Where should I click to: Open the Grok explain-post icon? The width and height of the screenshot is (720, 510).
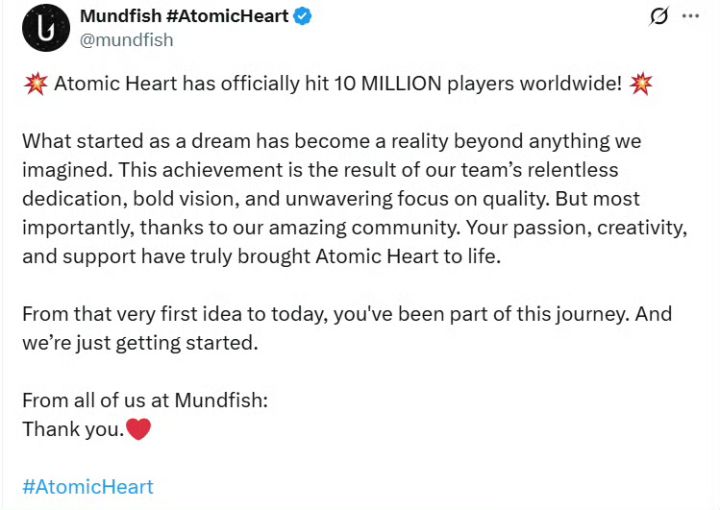(x=659, y=16)
